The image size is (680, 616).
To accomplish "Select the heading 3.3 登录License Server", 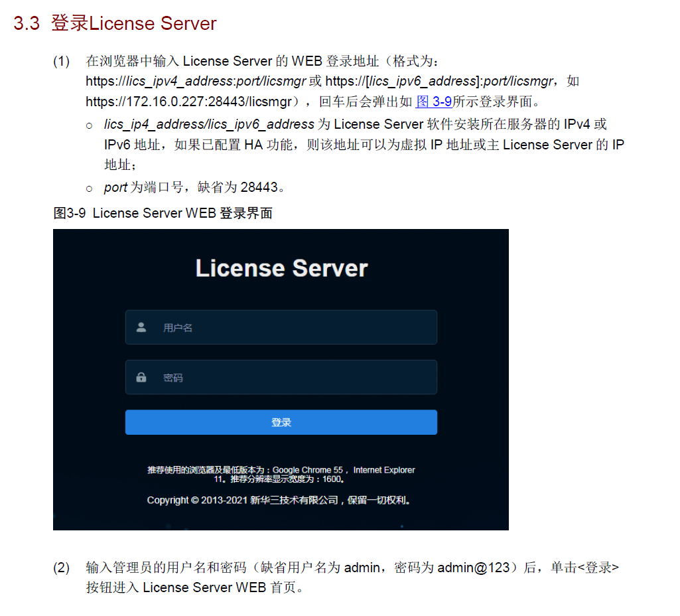I will point(115,23).
